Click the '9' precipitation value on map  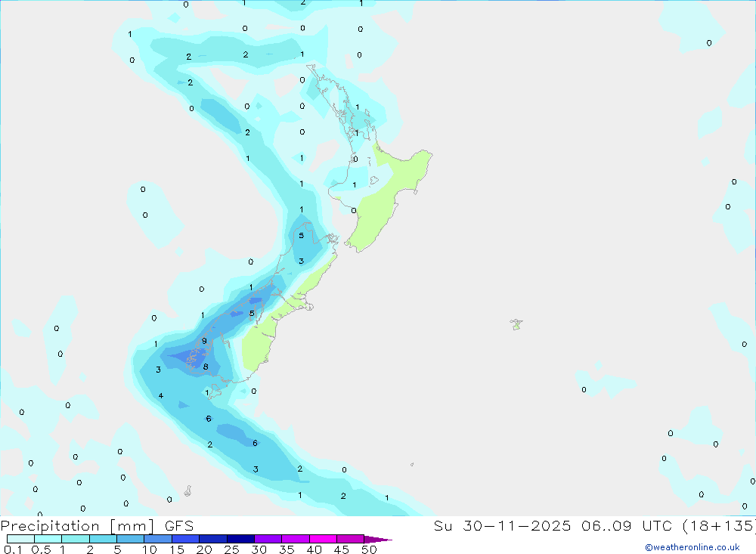pyautogui.click(x=204, y=341)
